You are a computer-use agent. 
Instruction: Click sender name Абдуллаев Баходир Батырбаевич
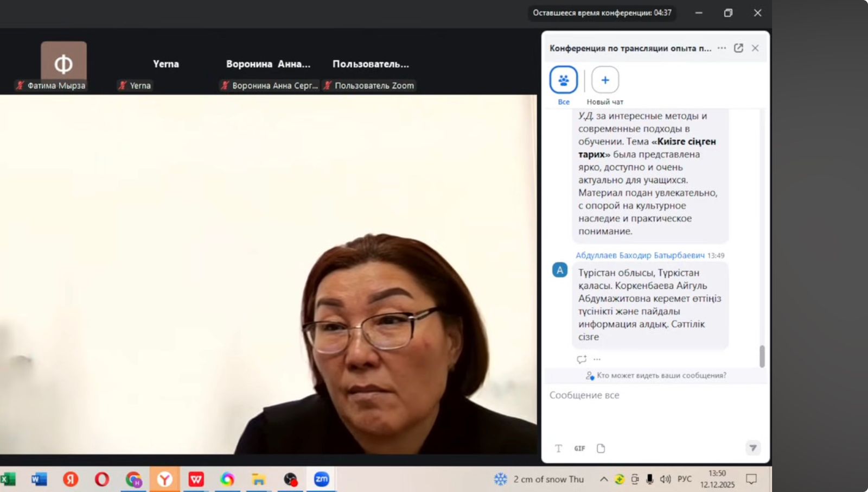[x=640, y=255]
